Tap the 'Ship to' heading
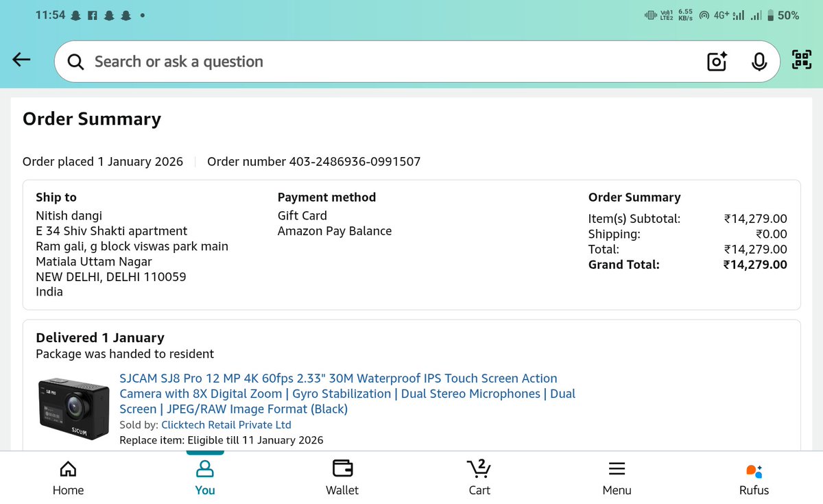 coord(56,197)
